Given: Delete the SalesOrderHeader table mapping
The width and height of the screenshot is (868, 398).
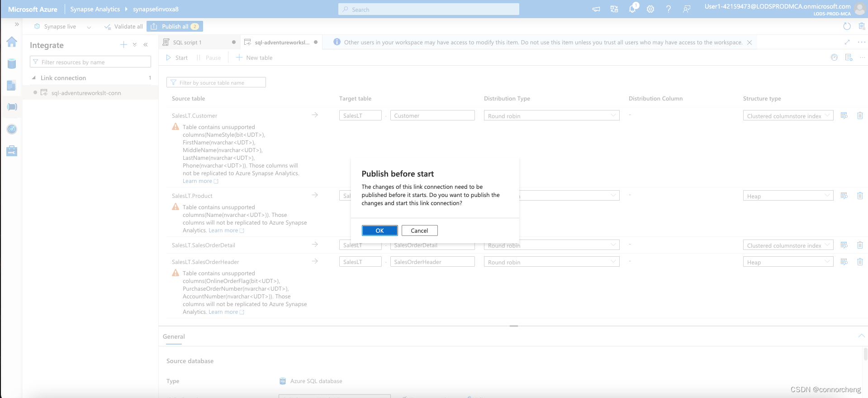Looking at the screenshot, I should click(x=860, y=262).
